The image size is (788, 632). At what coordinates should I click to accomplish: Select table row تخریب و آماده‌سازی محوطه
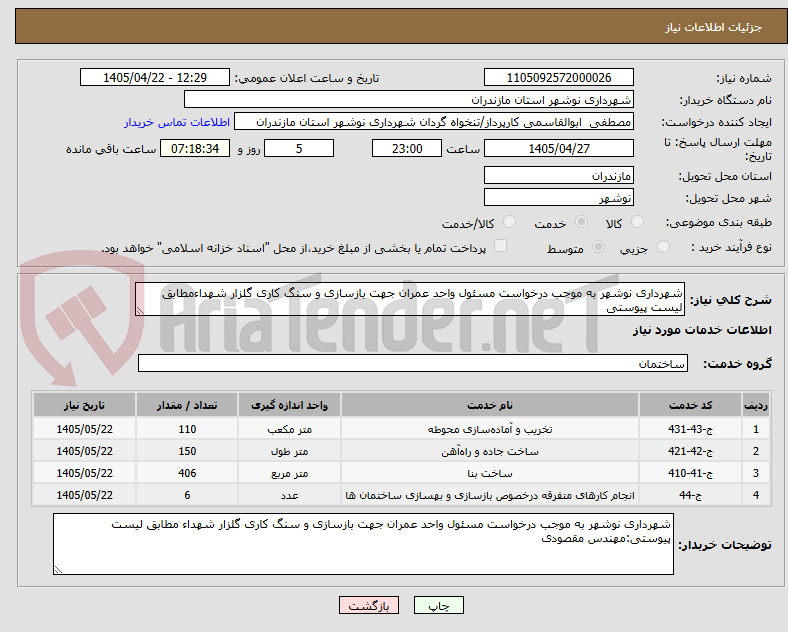click(401, 429)
